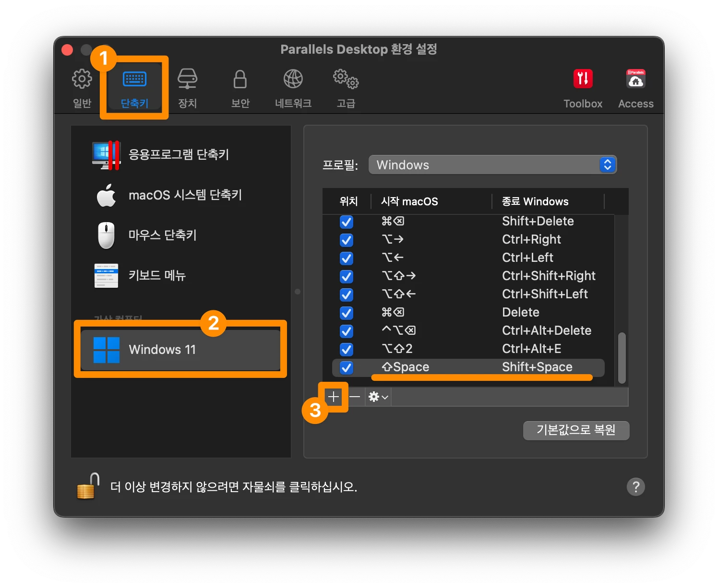Click the padlock icon to prevent changes

pyautogui.click(x=88, y=486)
